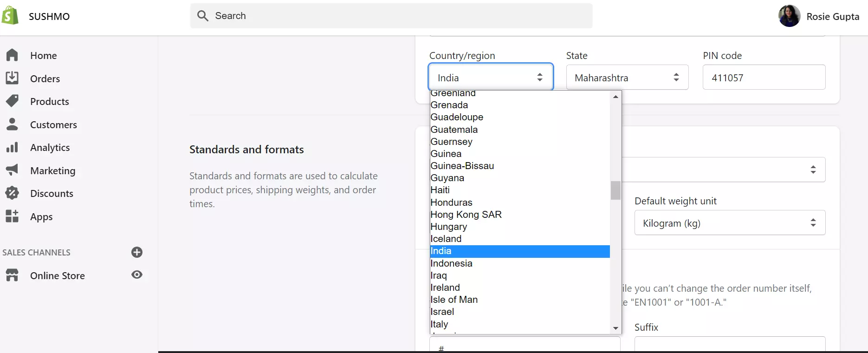Image resolution: width=868 pixels, height=353 pixels.
Task: Open Analytics via the bar chart icon
Action: 13,147
